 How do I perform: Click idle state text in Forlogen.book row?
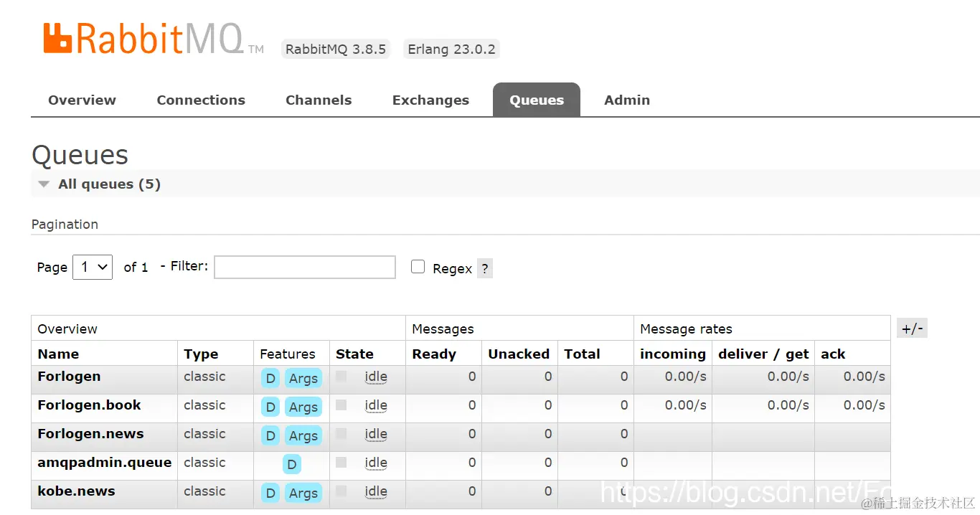click(x=376, y=405)
